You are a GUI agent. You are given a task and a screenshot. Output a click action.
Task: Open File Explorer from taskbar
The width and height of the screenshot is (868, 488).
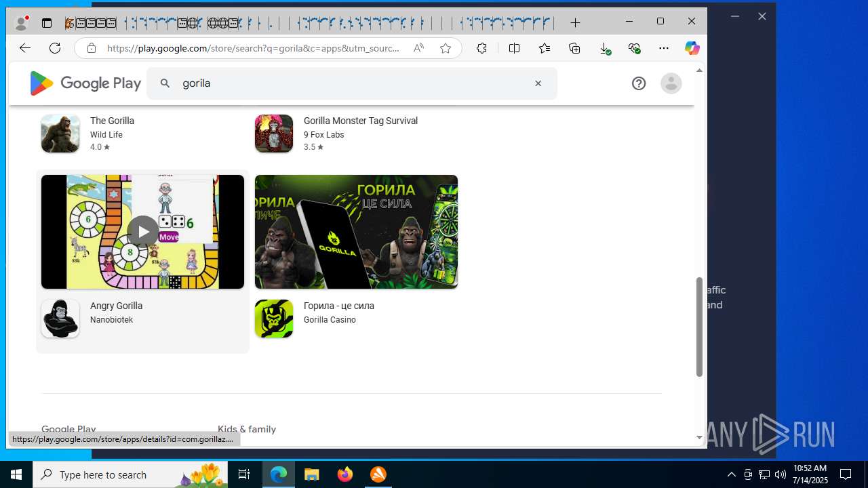[312, 474]
